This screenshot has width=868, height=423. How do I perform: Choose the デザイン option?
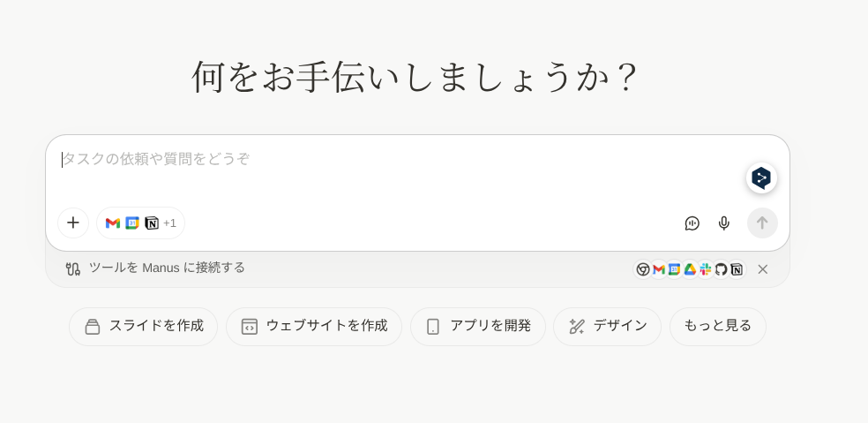607,327
